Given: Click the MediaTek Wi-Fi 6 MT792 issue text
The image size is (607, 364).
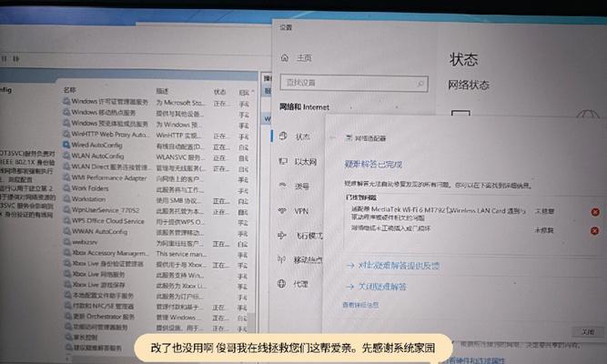Looking at the screenshot, I should (x=439, y=214).
